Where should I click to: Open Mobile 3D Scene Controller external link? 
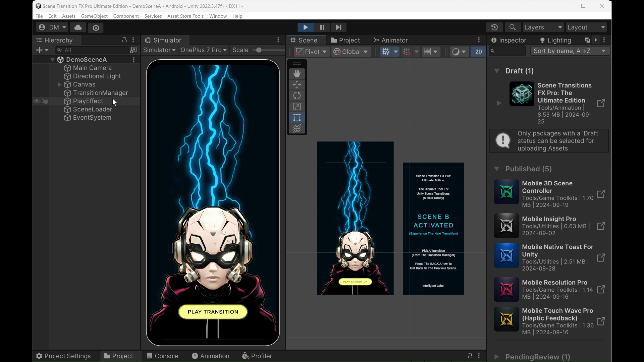pos(601,194)
